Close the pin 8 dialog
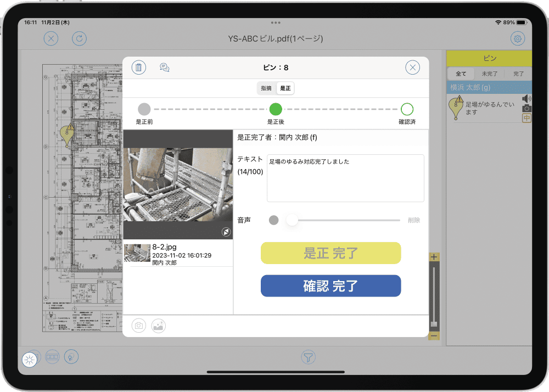Viewport: 549px width, 392px height. click(412, 68)
